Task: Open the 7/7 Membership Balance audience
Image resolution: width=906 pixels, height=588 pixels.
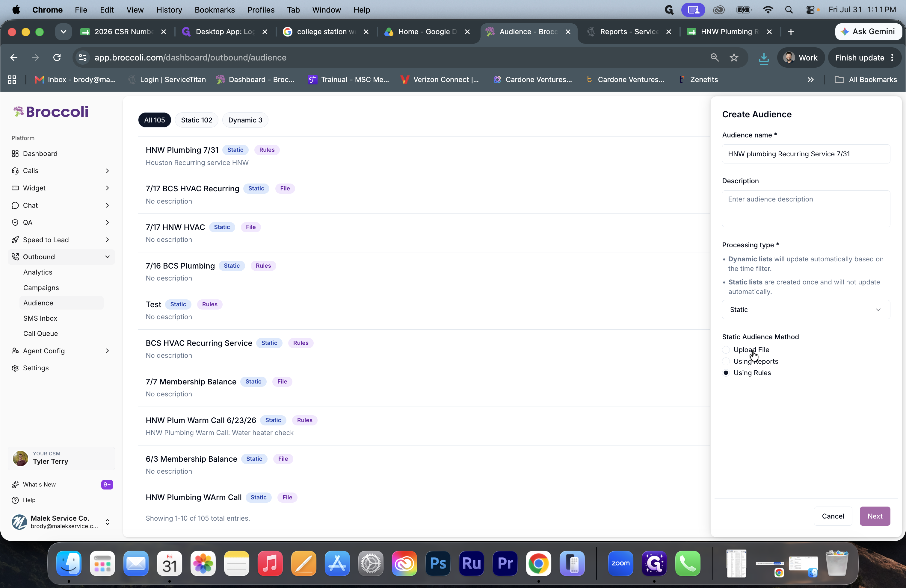Action: (191, 382)
